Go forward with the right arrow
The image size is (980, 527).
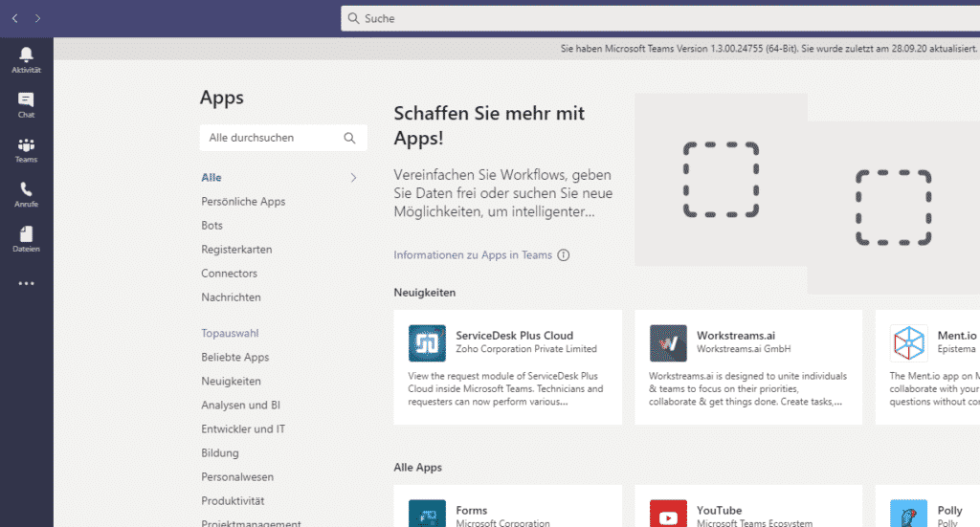(x=37, y=19)
